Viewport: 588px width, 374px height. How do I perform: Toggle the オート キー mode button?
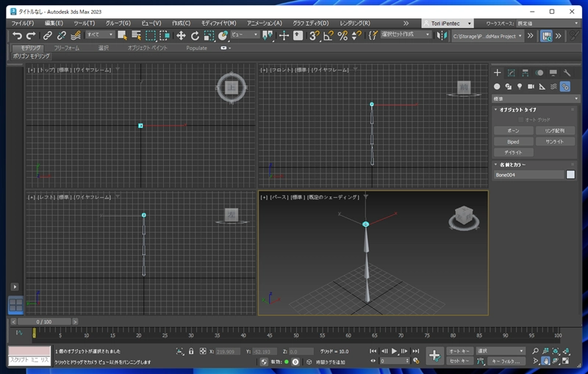pyautogui.click(x=459, y=351)
